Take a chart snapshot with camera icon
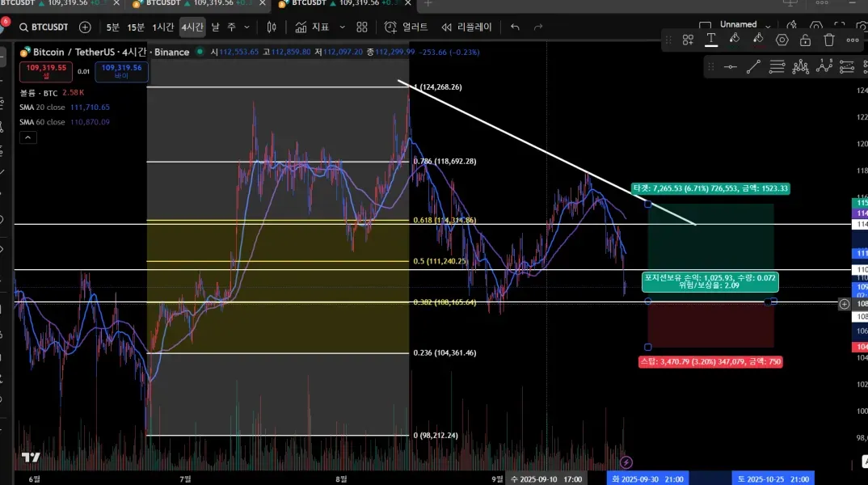868x485 pixels. (x=862, y=26)
